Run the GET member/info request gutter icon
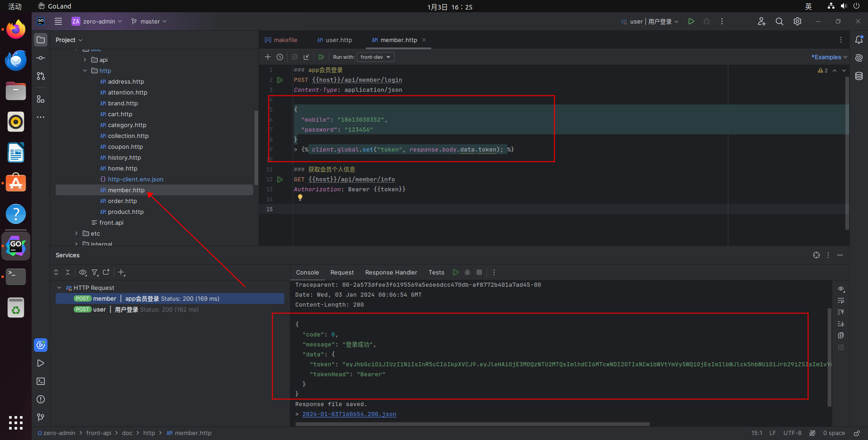 [280, 180]
